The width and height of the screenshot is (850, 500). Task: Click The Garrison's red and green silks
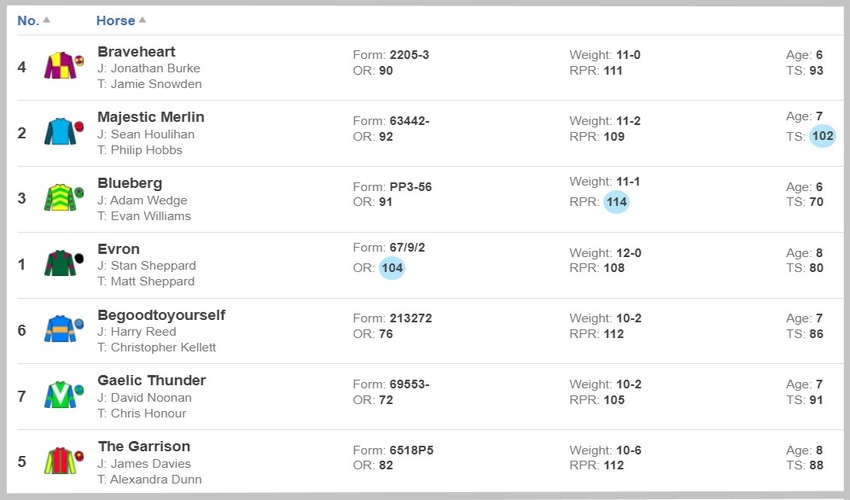click(64, 460)
